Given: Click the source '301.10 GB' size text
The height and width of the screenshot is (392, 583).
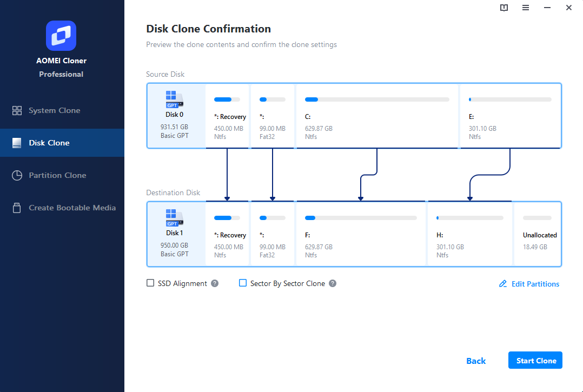Looking at the screenshot, I should [482, 129].
